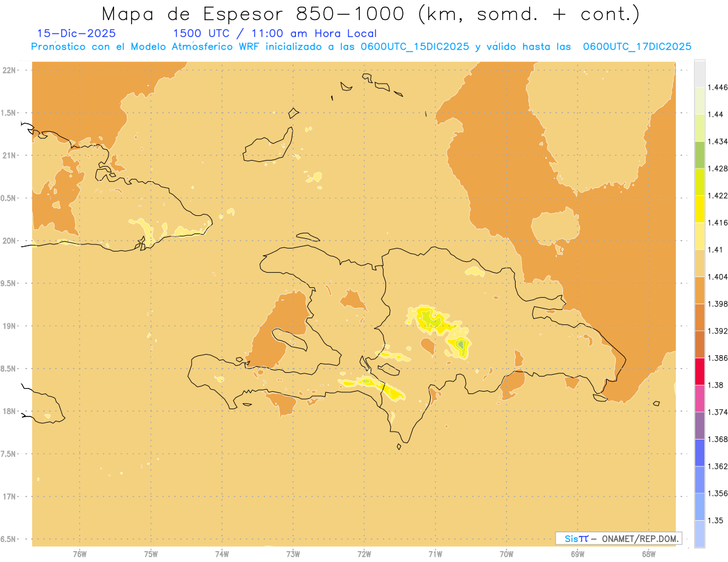Viewport: 728px width, 562px height.
Task: Click the longitude label '69W'
Action: [578, 554]
